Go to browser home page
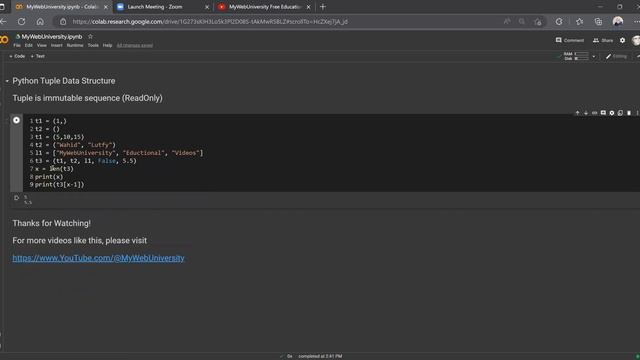This screenshot has width=640, height=360. [40, 22]
